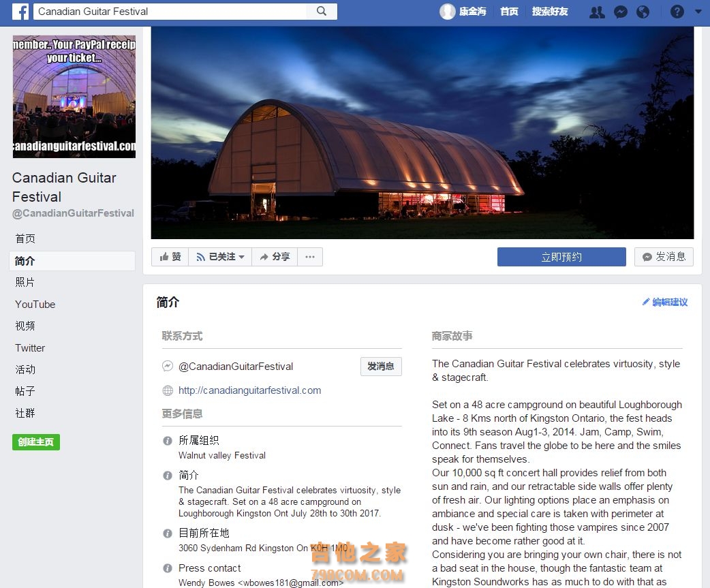Open the three-dots more options button

tap(310, 257)
